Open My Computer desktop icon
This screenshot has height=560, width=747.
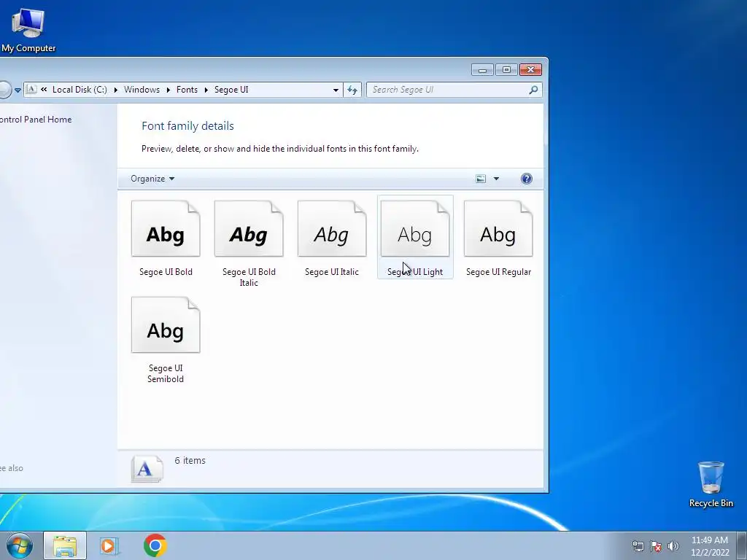tap(28, 29)
